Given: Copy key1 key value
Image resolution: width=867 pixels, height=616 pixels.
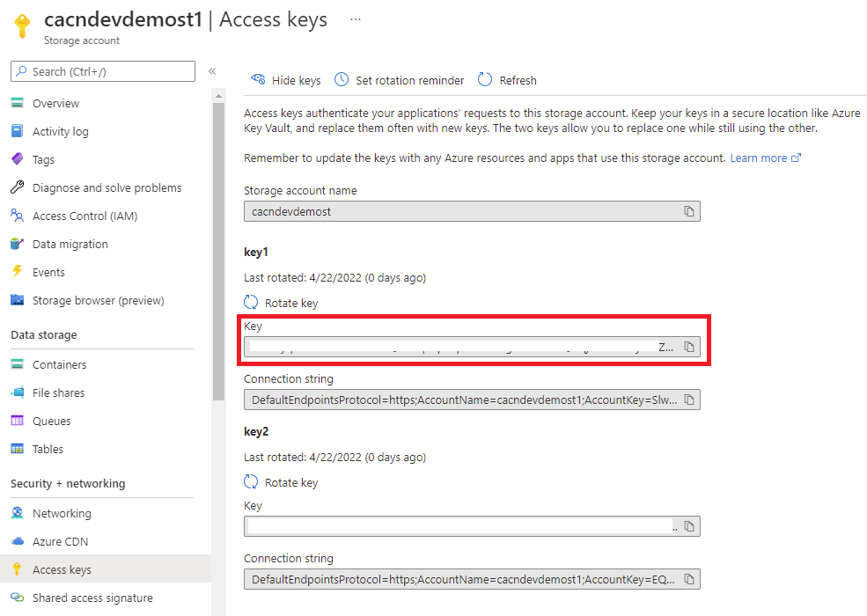Looking at the screenshot, I should [x=689, y=347].
